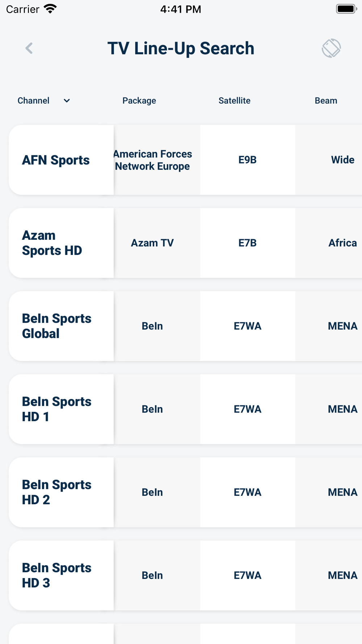Tap the Wide beam cell
Image resolution: width=362 pixels, height=644 pixels.
click(329, 160)
